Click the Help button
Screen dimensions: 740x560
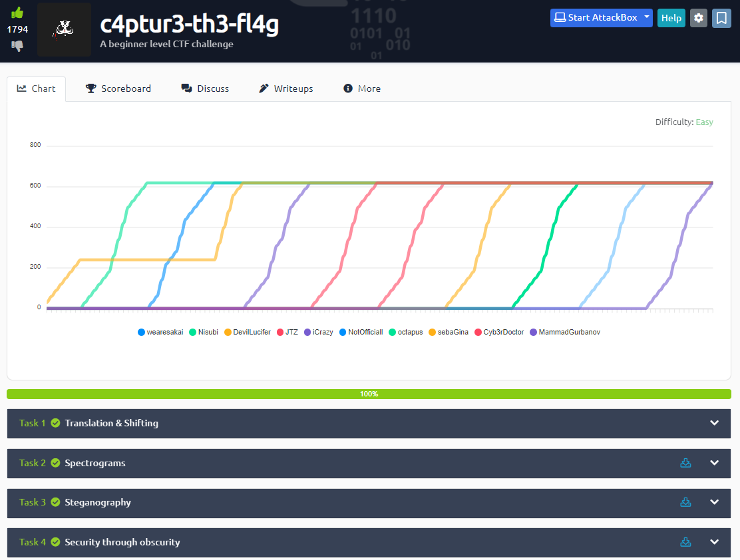671,18
